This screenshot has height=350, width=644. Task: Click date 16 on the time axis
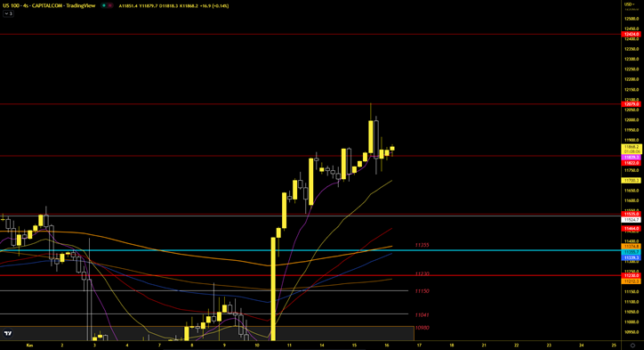coord(386,345)
